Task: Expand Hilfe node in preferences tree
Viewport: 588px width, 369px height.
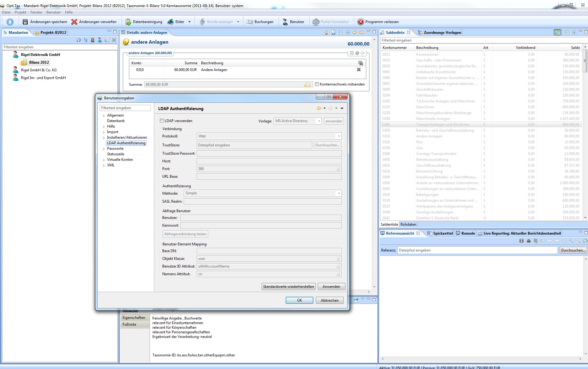Action: click(104, 127)
